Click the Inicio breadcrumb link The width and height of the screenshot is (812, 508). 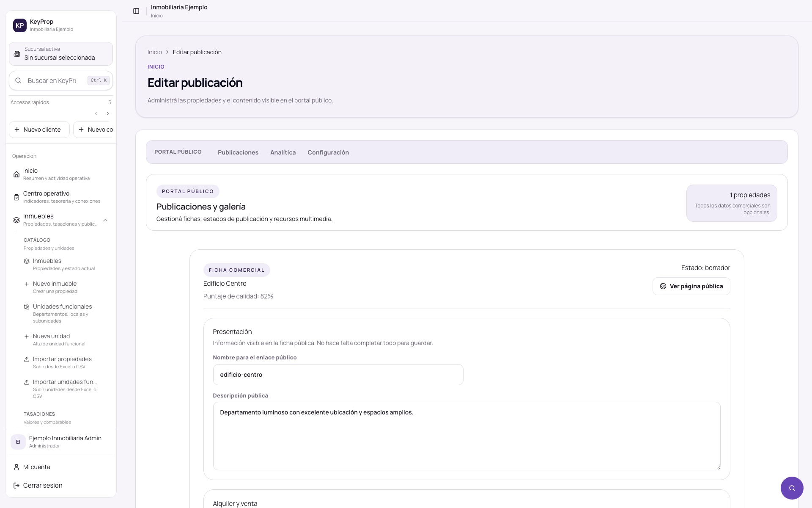[x=155, y=52]
